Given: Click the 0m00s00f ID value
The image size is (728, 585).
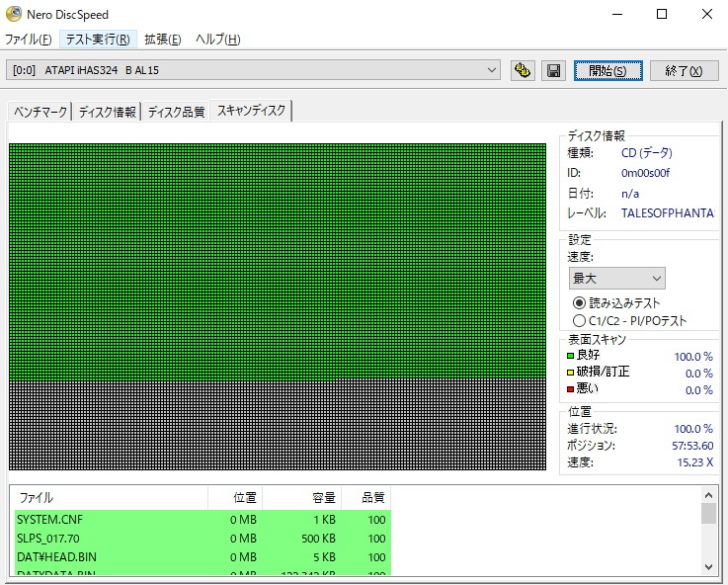Looking at the screenshot, I should [645, 173].
